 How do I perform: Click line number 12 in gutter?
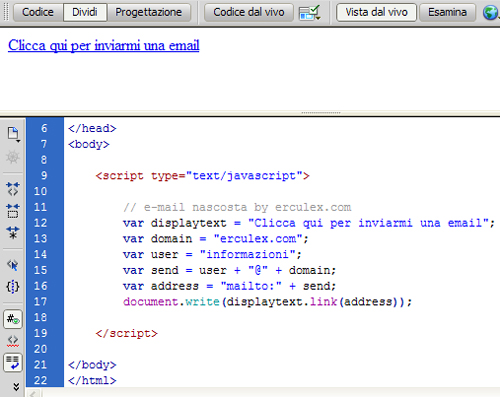coord(40,223)
